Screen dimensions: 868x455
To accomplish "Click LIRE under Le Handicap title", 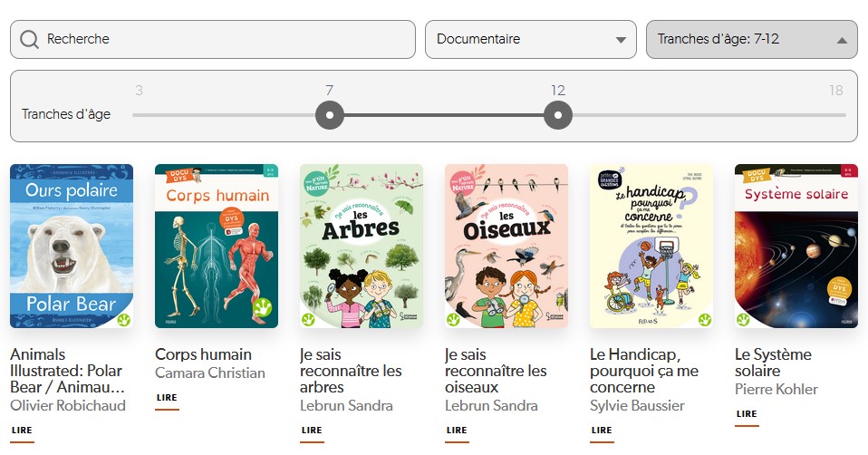I will 602,431.
